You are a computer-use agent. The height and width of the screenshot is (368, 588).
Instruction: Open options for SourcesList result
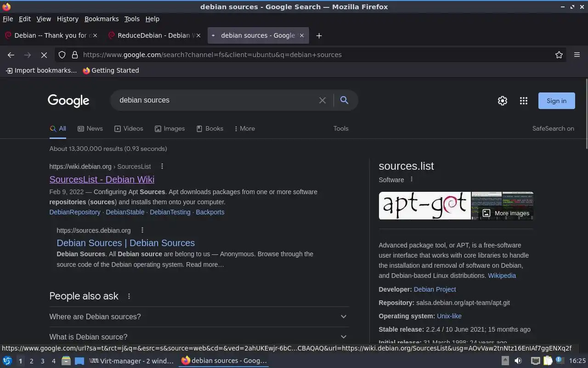(162, 166)
